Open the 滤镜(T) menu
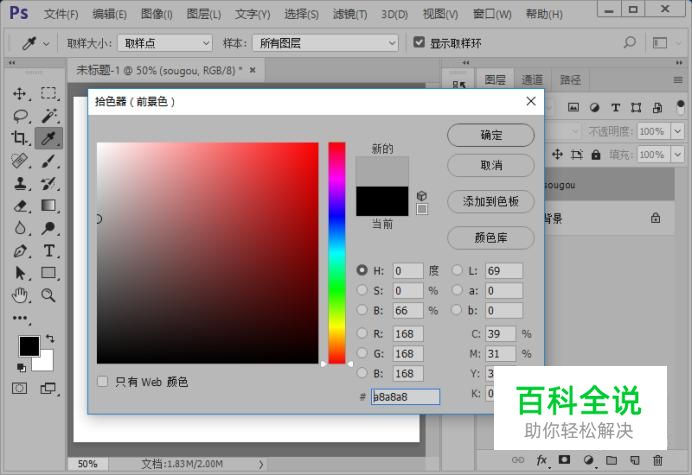This screenshot has width=692, height=475. click(350, 14)
